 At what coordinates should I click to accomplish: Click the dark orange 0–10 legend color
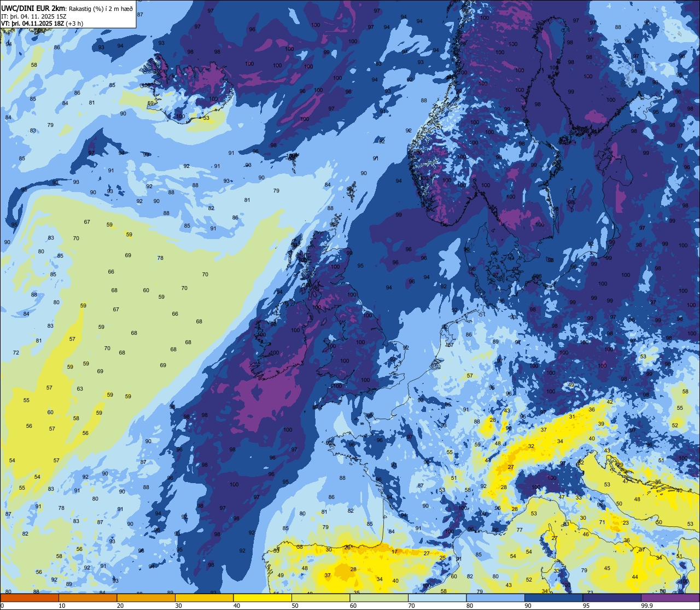pos(30,597)
